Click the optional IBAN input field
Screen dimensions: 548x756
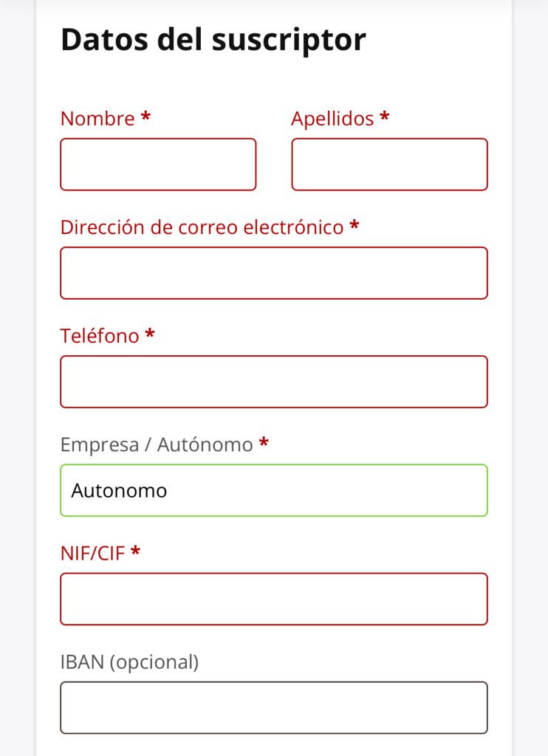click(274, 707)
